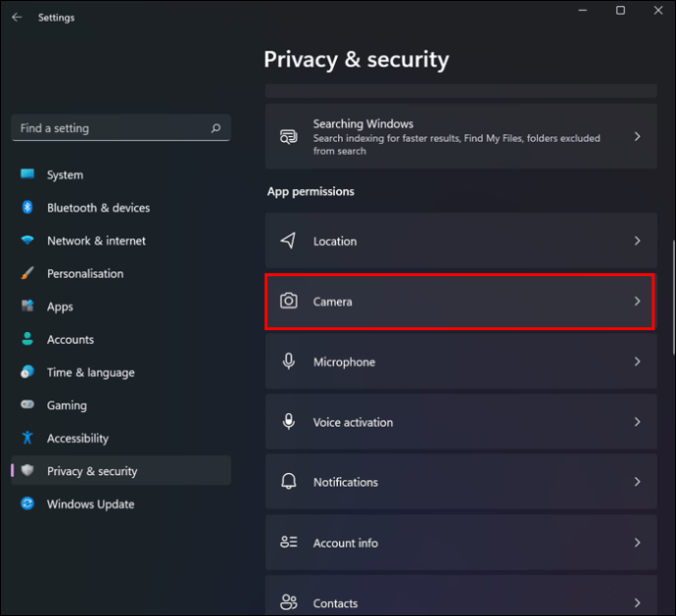The height and width of the screenshot is (616, 676).
Task: Maximize the Settings window
Action: [x=620, y=11]
